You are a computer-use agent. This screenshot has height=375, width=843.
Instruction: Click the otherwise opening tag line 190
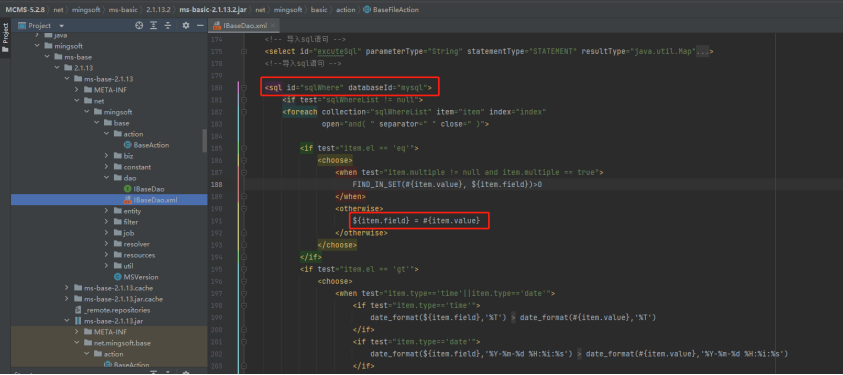(x=359, y=208)
